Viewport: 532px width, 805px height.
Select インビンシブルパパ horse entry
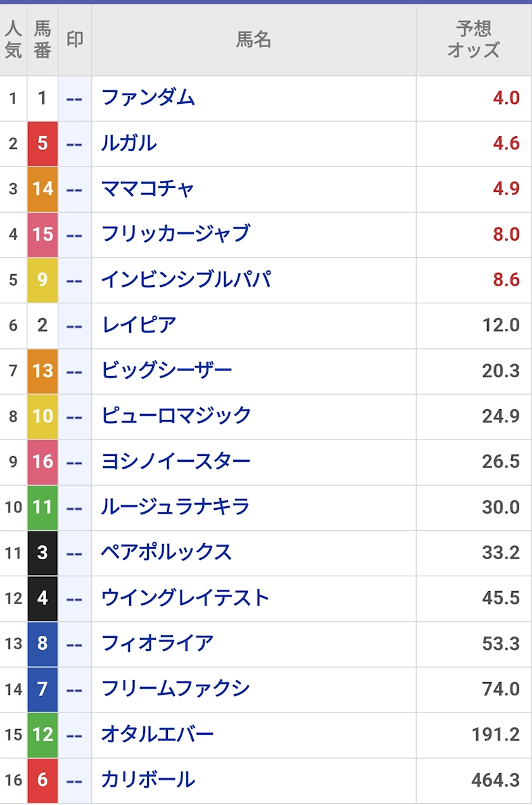tap(186, 279)
